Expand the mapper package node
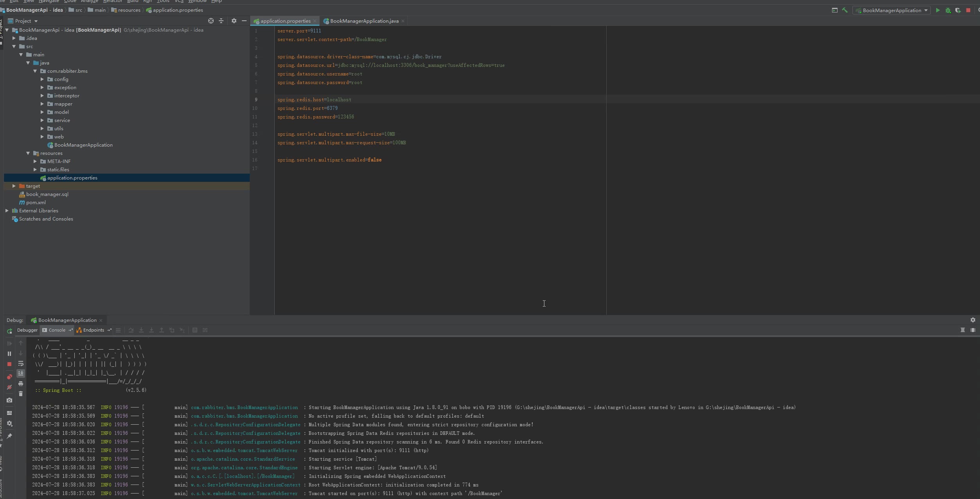Viewport: 980px width, 499px height. click(42, 104)
